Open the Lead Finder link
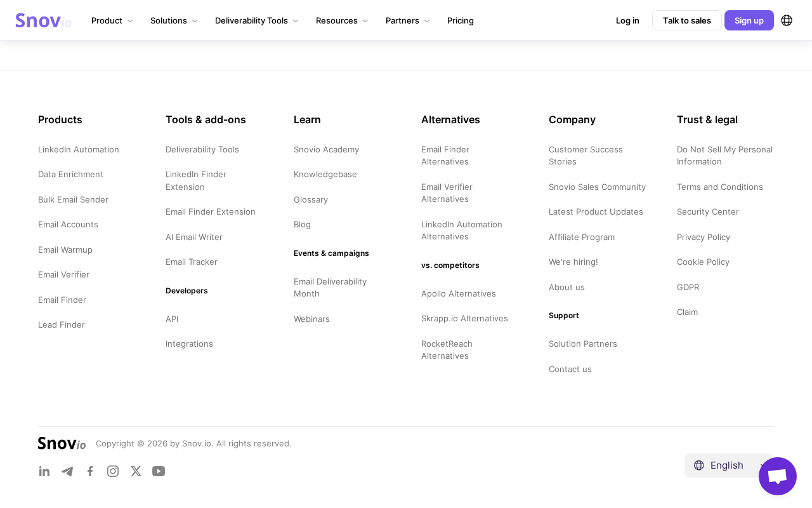Viewport: 812px width, 508px height. point(62,324)
